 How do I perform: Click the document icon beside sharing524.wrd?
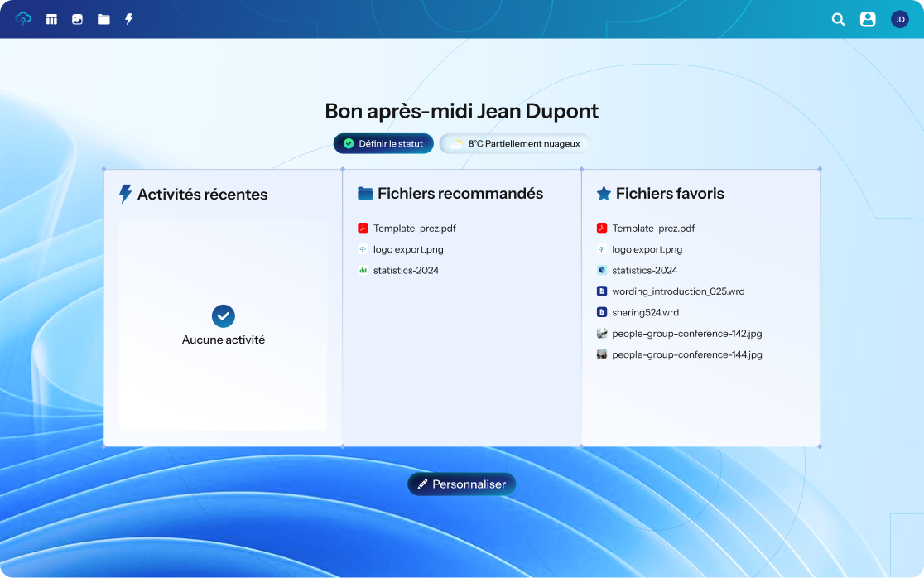(602, 312)
